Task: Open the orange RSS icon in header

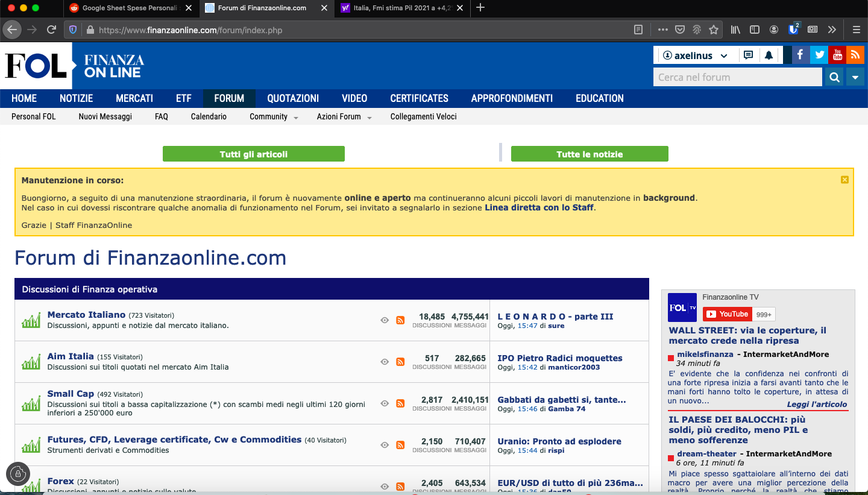Action: (x=855, y=55)
